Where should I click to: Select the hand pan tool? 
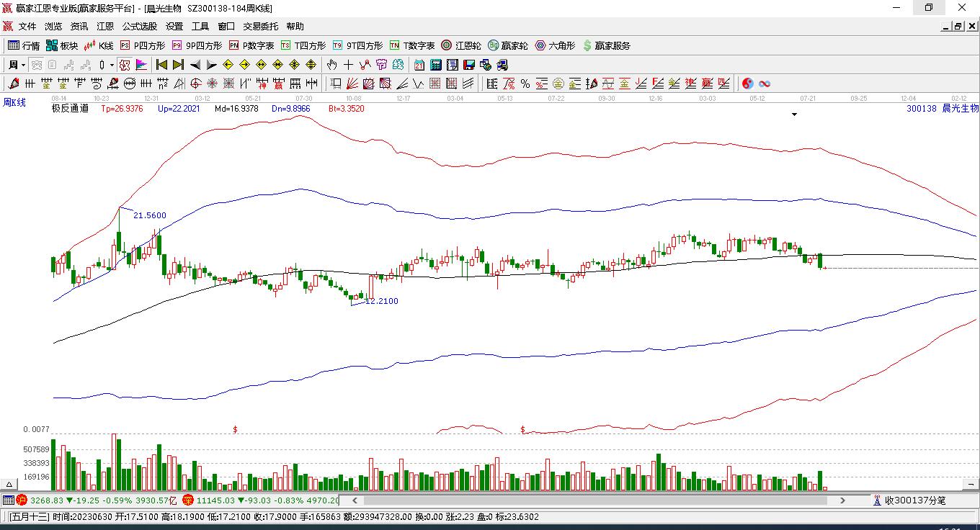click(x=331, y=65)
